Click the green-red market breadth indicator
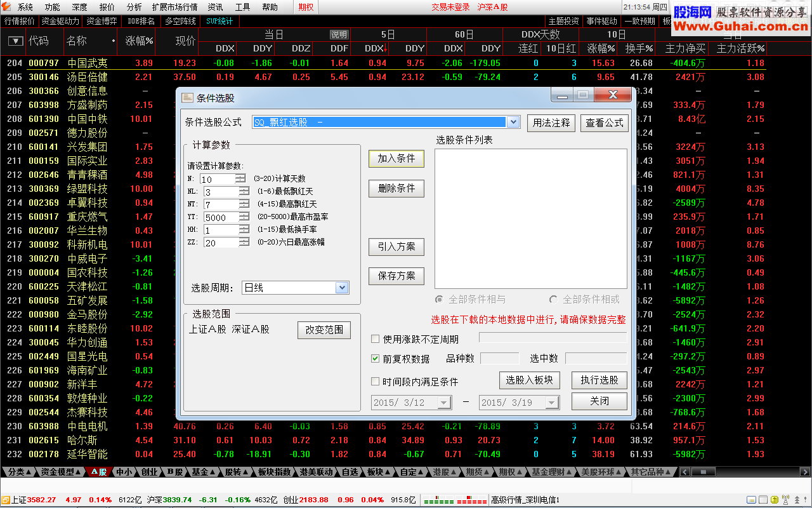 455,500
